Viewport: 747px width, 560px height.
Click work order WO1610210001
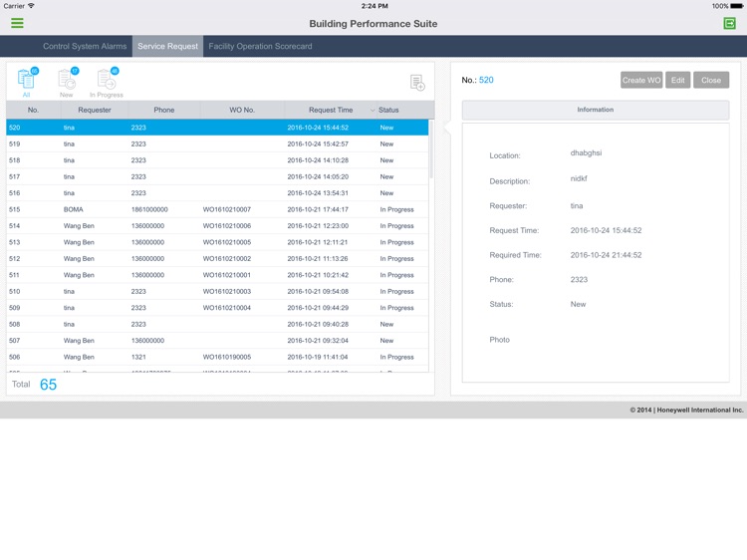pos(227,275)
